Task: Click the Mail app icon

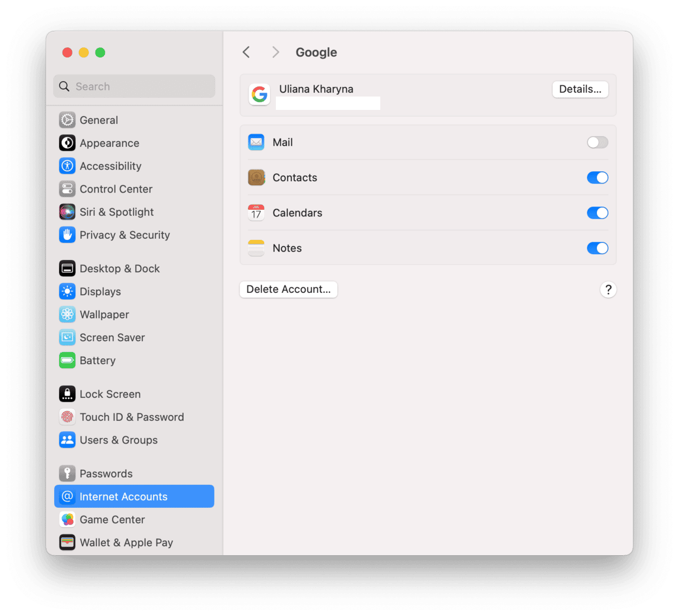Action: 256,142
